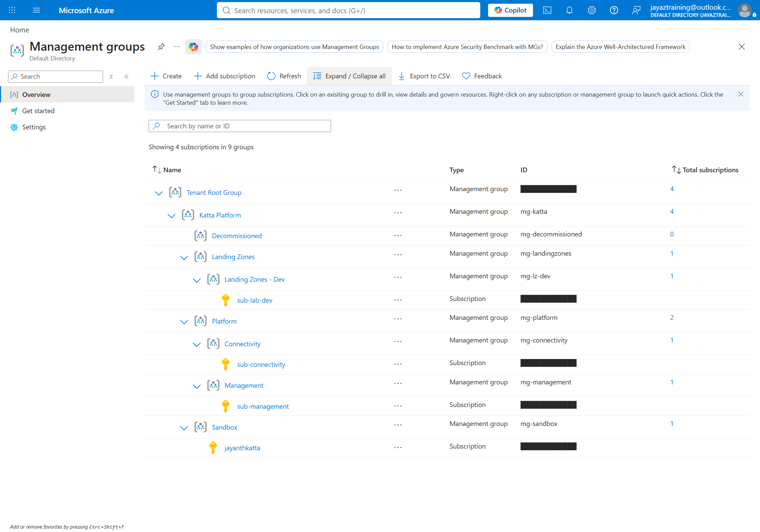Screen dimensions: 760x532
Task: Open the Connectivity management group link
Action: point(242,344)
